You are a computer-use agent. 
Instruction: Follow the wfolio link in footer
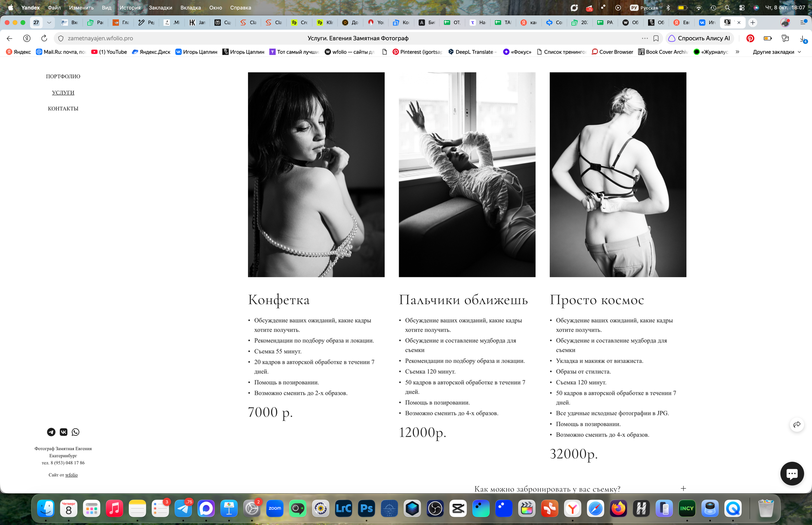coord(71,475)
